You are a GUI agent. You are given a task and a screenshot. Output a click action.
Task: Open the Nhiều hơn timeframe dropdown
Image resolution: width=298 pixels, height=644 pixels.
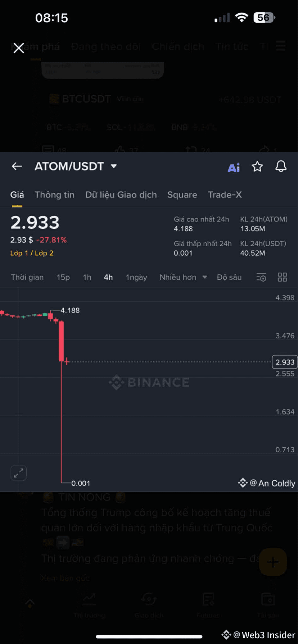(x=183, y=277)
